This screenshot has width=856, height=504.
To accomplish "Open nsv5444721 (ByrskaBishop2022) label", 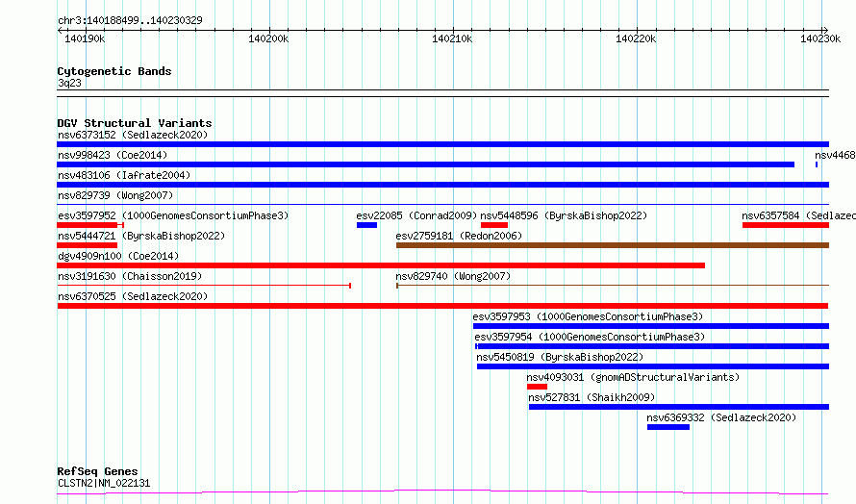I will [141, 236].
